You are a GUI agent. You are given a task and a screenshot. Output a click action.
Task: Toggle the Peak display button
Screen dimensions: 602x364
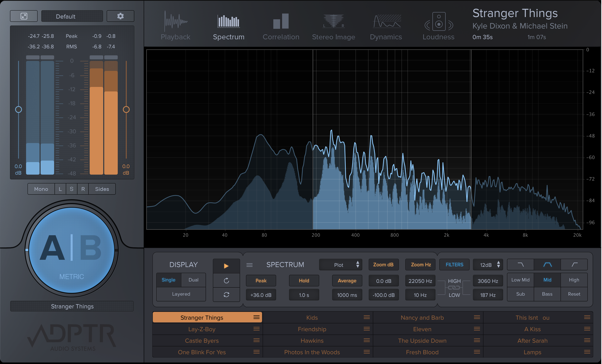(261, 281)
